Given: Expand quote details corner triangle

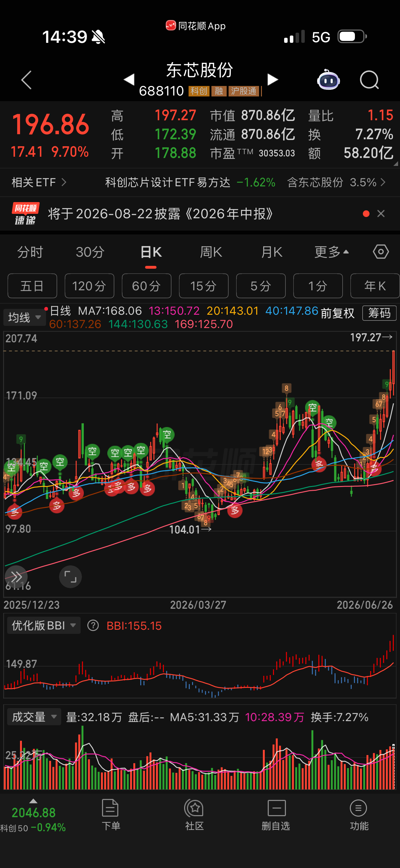Looking at the screenshot, I should (x=396, y=164).
